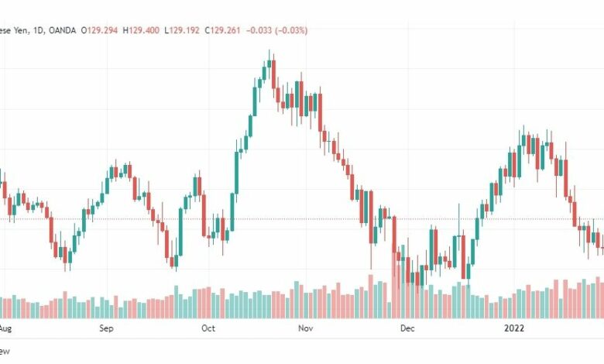Select the Oct label on the time axis
Viewport: 604px width, 364px height.
pos(208,328)
